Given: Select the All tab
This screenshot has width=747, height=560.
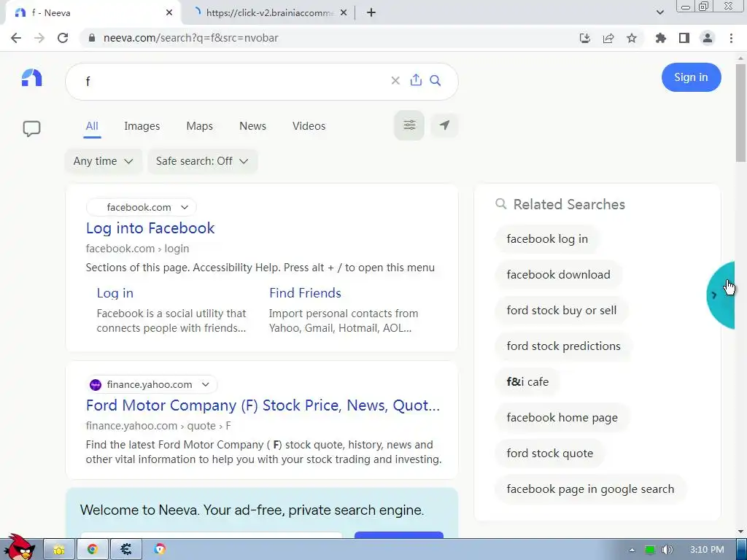Looking at the screenshot, I should [92, 126].
